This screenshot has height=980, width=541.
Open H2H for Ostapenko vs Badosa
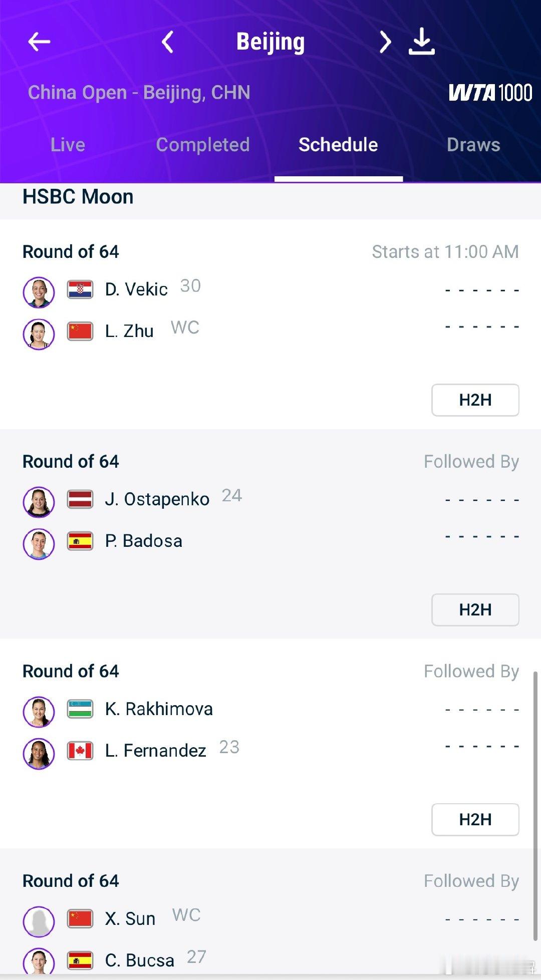[475, 610]
